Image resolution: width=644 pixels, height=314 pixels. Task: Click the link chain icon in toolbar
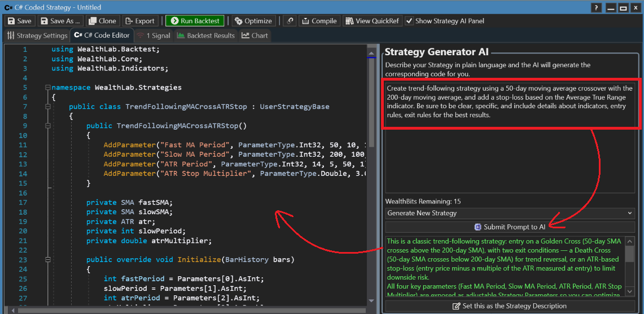coord(290,21)
